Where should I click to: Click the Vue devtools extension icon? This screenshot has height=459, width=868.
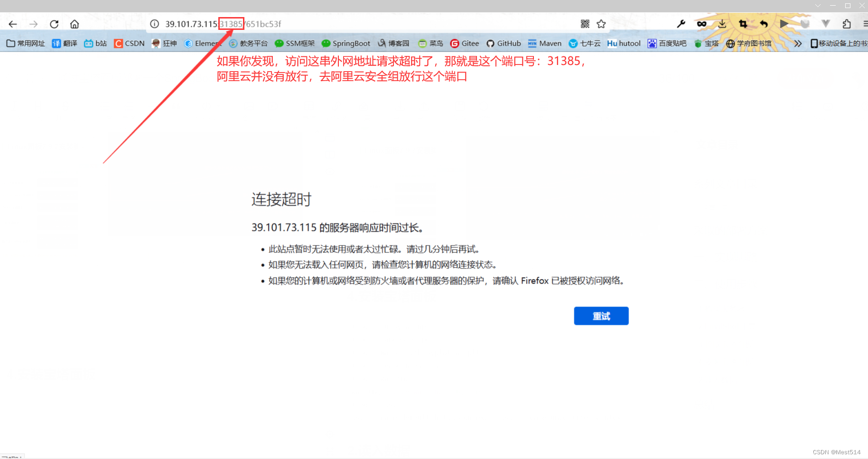click(825, 23)
